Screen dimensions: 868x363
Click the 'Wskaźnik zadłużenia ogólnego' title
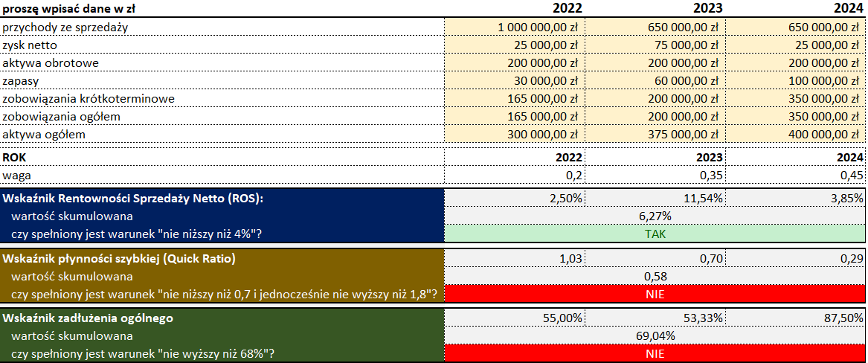tap(89, 318)
